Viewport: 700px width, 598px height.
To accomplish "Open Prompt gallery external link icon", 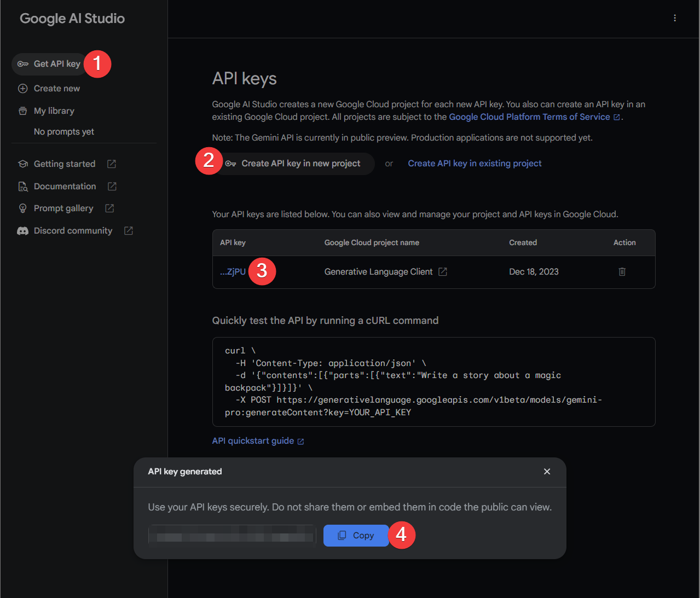I will pyautogui.click(x=109, y=208).
